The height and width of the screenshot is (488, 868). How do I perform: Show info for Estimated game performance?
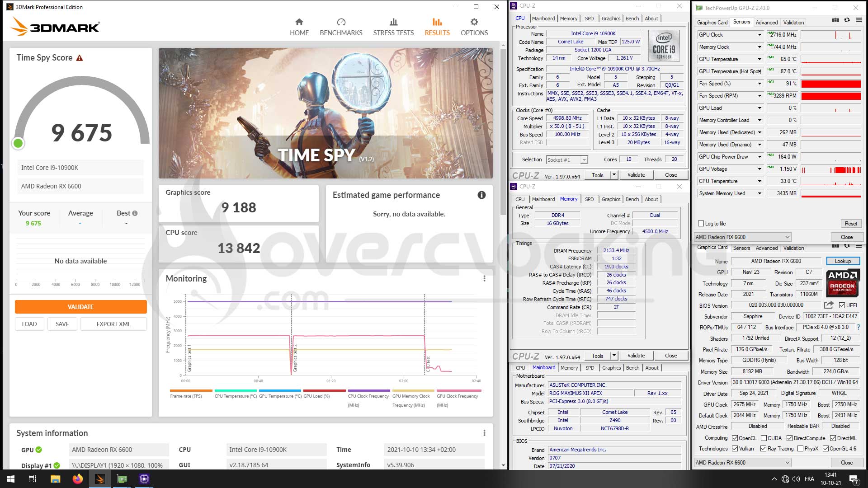[481, 195]
